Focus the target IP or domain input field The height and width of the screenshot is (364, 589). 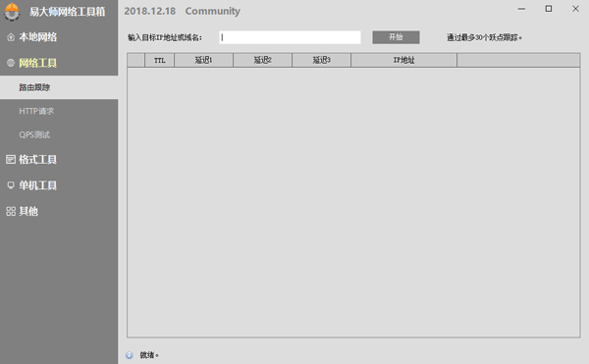tap(290, 37)
